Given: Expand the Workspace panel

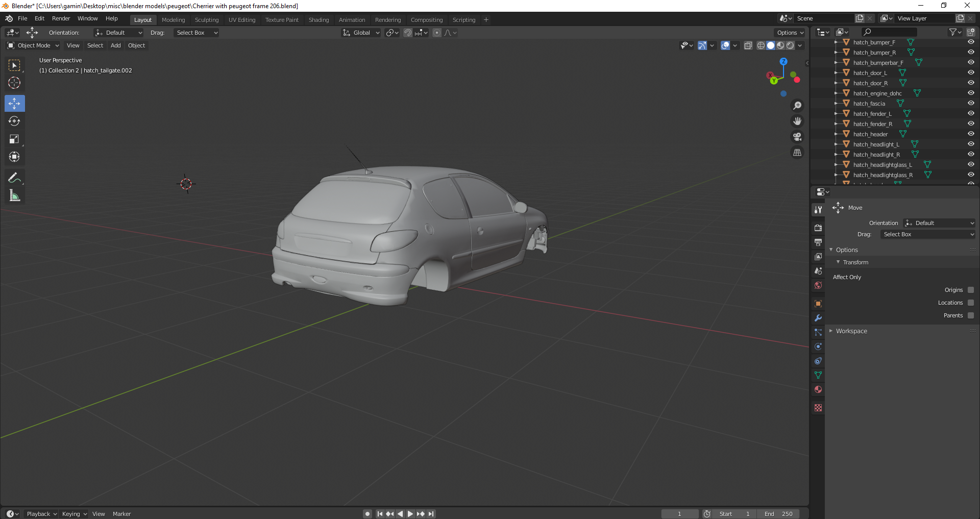Looking at the screenshot, I should [851, 331].
